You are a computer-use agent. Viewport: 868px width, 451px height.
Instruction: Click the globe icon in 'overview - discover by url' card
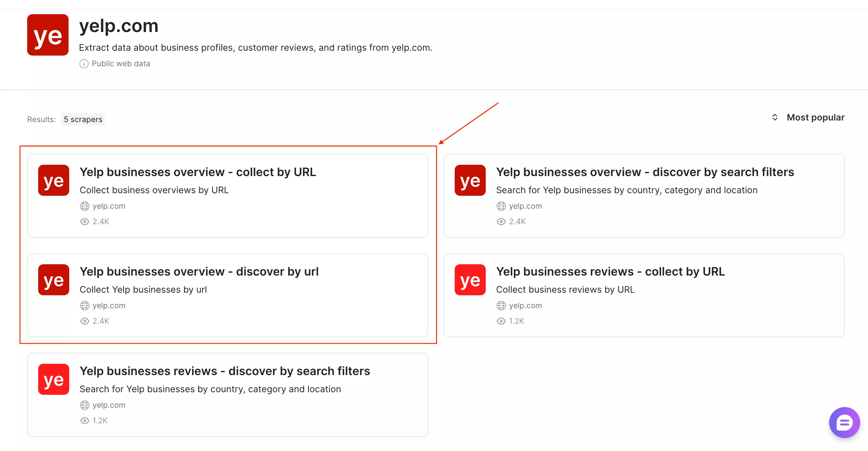tap(85, 306)
